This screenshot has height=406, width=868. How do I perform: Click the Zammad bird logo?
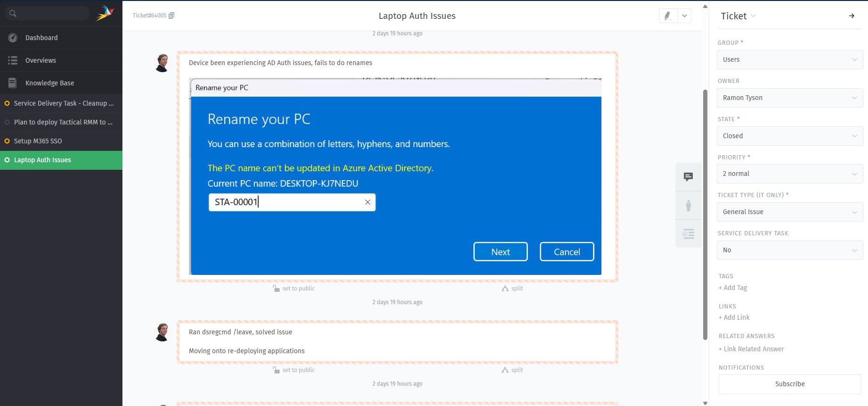point(105,13)
